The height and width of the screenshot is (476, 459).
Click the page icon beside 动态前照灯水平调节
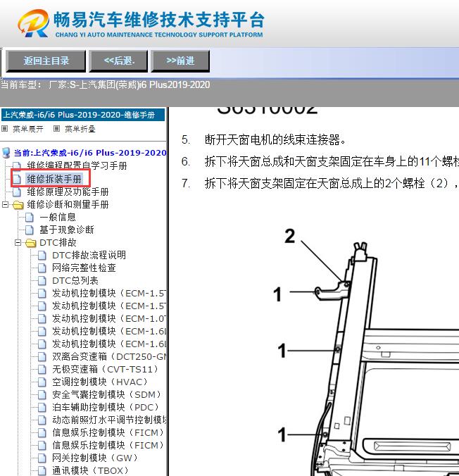point(42,420)
